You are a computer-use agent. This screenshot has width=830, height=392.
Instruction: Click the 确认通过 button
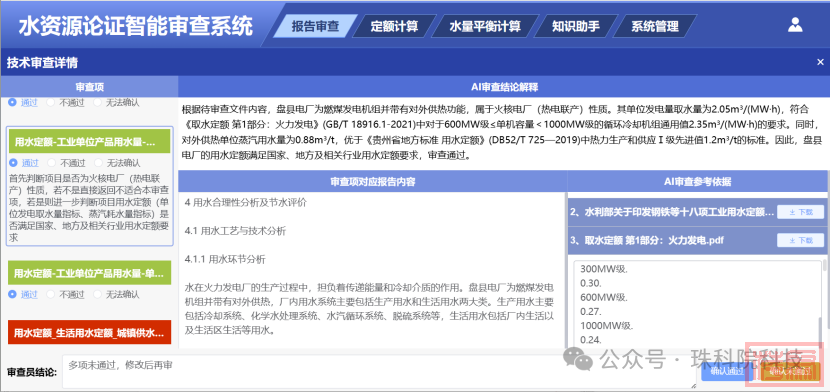point(727,371)
